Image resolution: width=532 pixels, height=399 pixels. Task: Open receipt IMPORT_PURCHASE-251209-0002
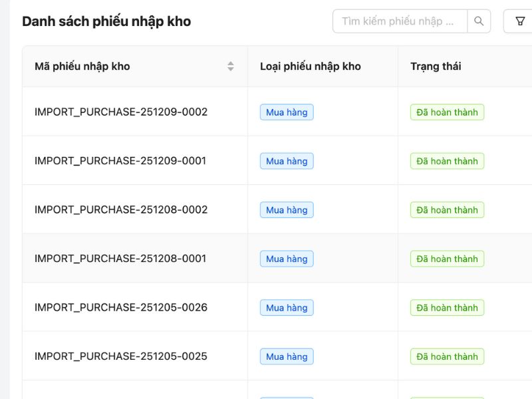(x=121, y=112)
